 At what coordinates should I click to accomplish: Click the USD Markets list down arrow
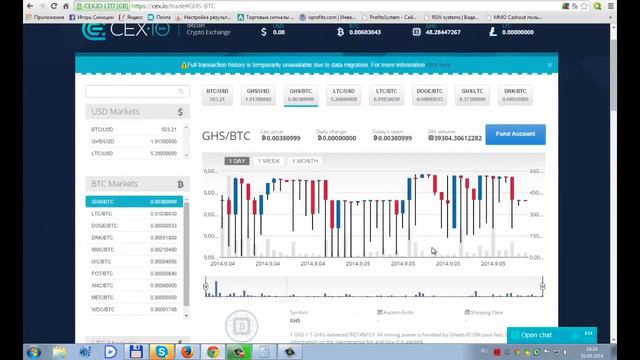187,156
